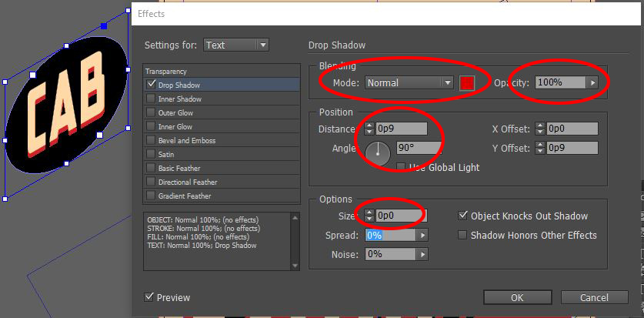This screenshot has height=318, width=644.
Task: Click the Y Offset stepper arrows
Action: click(x=541, y=148)
